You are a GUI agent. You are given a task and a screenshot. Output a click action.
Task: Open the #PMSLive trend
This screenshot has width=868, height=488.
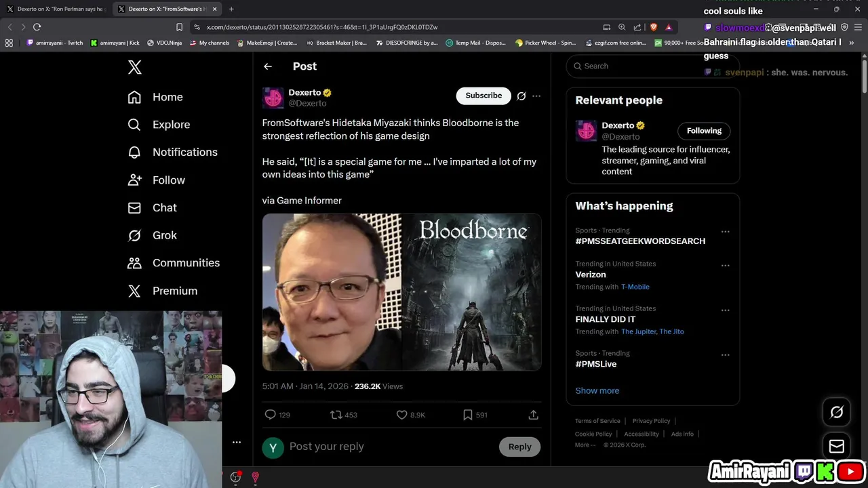(596, 364)
